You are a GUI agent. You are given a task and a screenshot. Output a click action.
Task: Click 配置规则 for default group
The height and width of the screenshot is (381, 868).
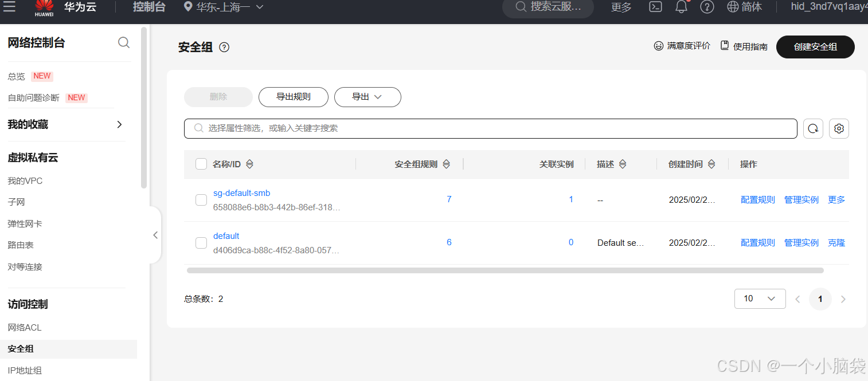point(758,243)
